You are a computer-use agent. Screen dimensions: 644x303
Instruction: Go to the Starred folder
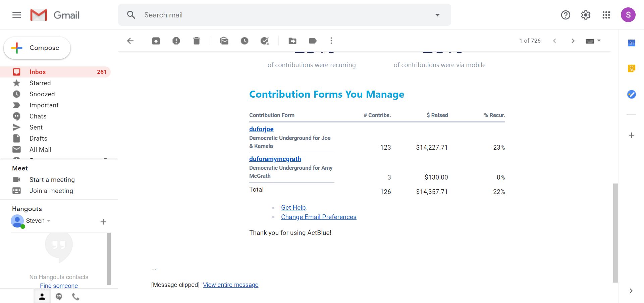click(40, 83)
